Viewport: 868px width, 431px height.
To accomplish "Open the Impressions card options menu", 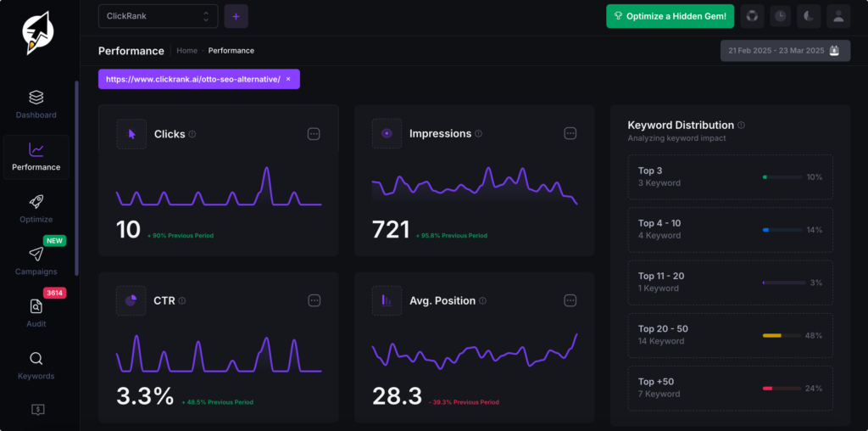I will tap(570, 133).
